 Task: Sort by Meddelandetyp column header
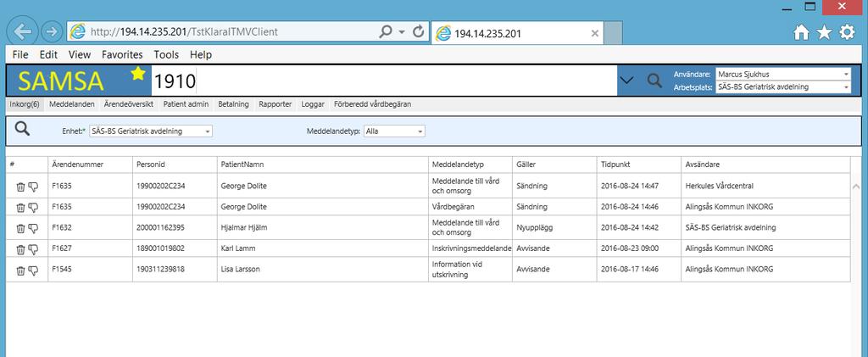[x=470, y=165]
